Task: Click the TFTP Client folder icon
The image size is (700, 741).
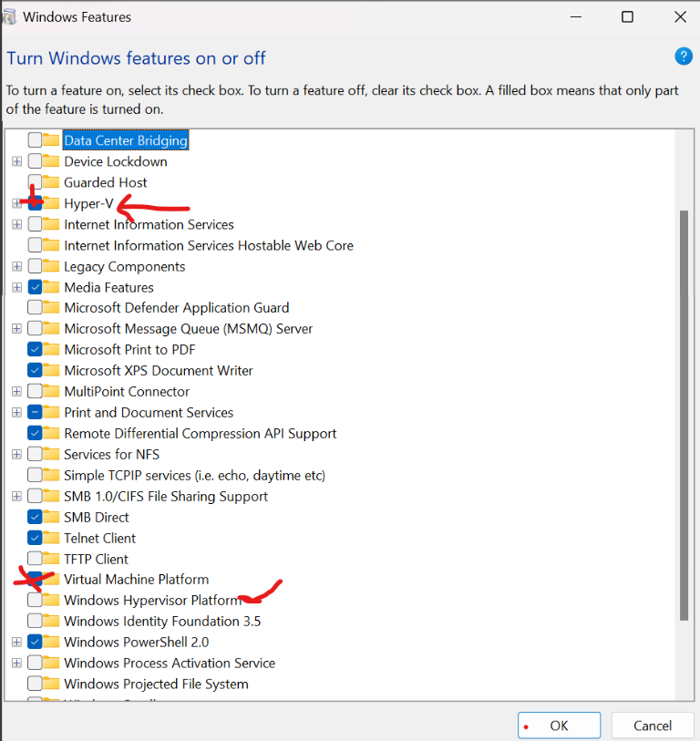Action: [x=51, y=559]
